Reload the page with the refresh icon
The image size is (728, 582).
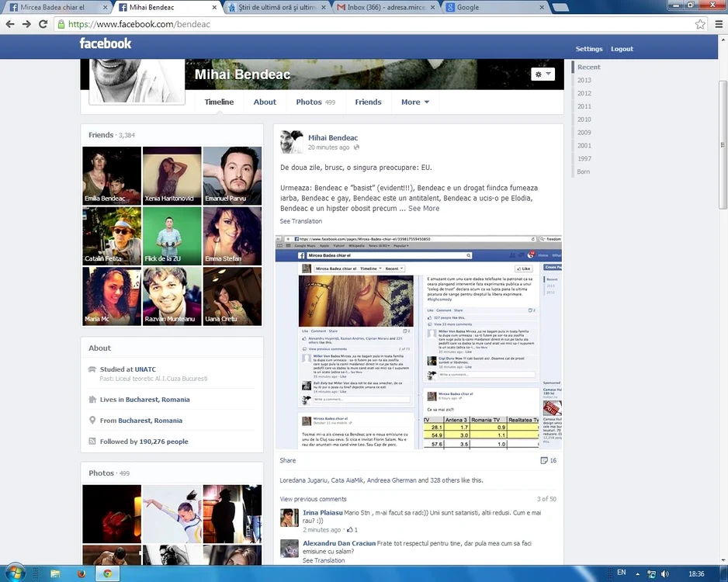click(43, 24)
